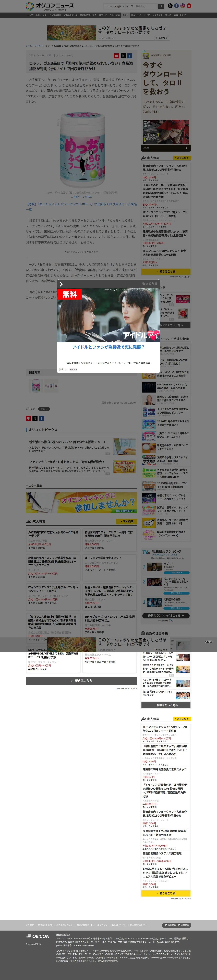Viewport: 217px width, 980px height.
Task: Click the yellow 求人検索 button
Action: (126, 522)
